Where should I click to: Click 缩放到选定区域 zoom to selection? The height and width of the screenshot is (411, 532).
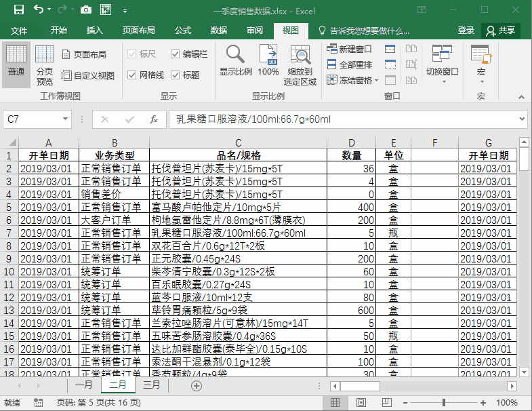tap(300, 64)
